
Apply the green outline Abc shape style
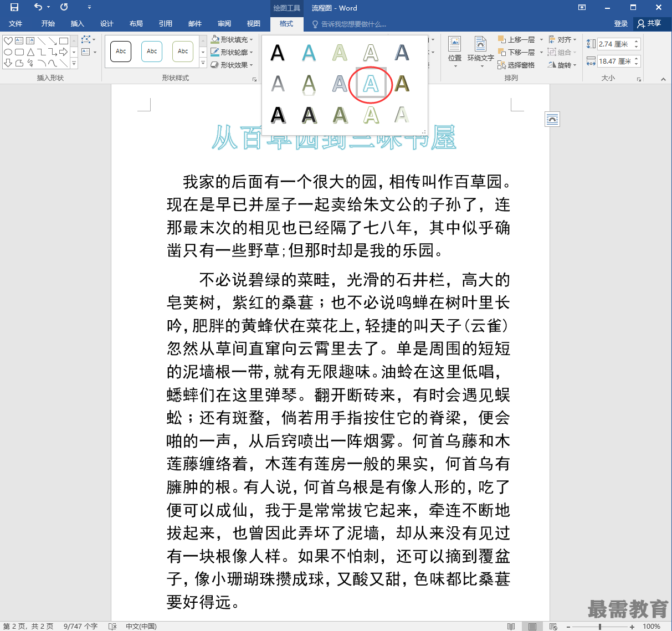coord(183,52)
